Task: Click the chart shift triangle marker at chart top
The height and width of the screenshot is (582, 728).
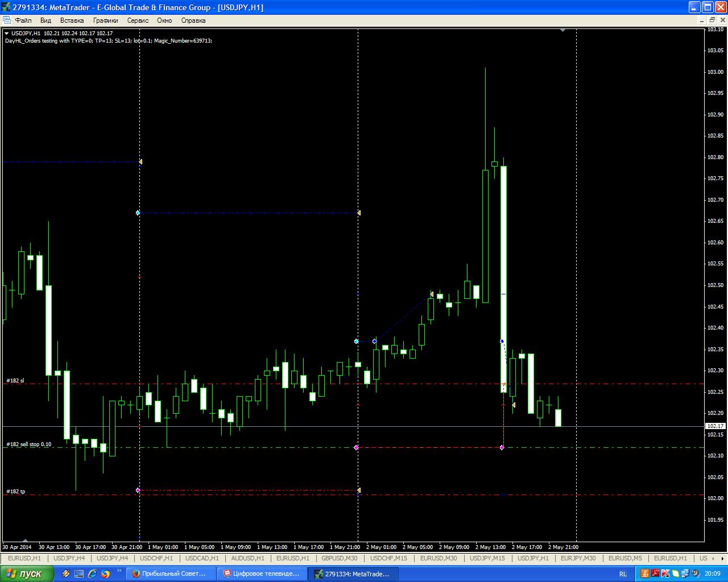Action: click(562, 30)
